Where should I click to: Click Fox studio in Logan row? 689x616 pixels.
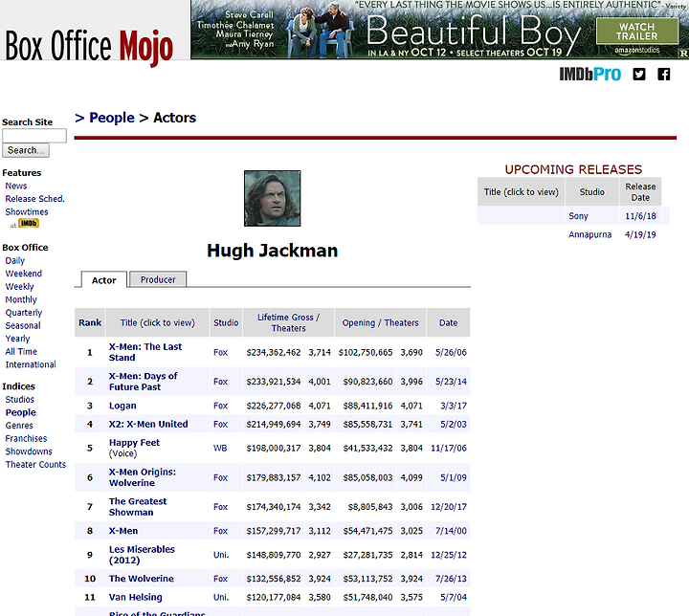click(221, 406)
